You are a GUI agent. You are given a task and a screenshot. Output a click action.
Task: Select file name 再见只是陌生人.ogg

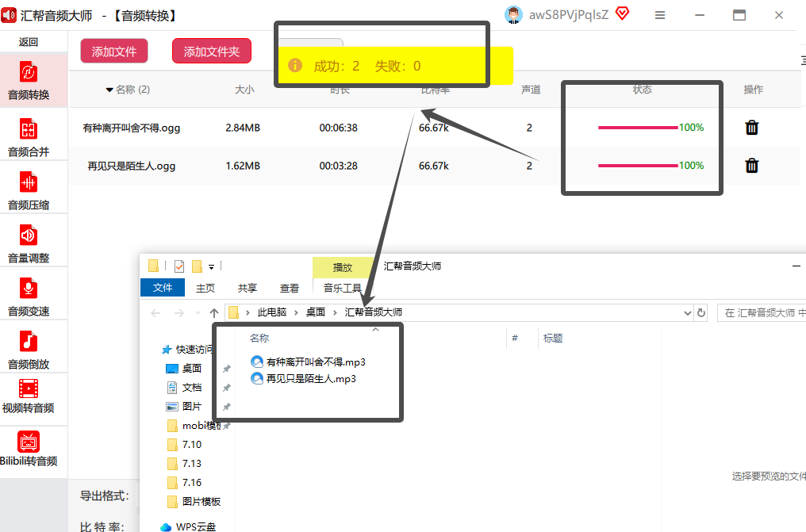pos(132,166)
